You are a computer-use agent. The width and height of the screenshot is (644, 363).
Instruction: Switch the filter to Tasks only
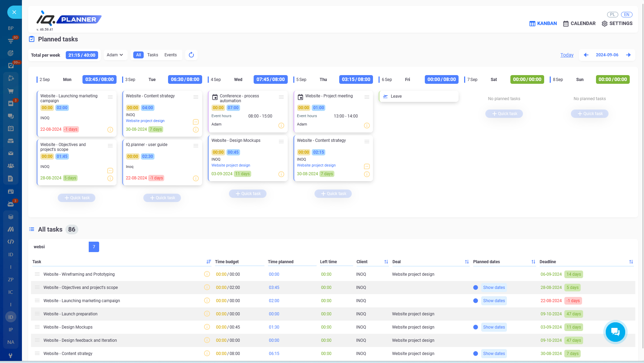pyautogui.click(x=153, y=55)
